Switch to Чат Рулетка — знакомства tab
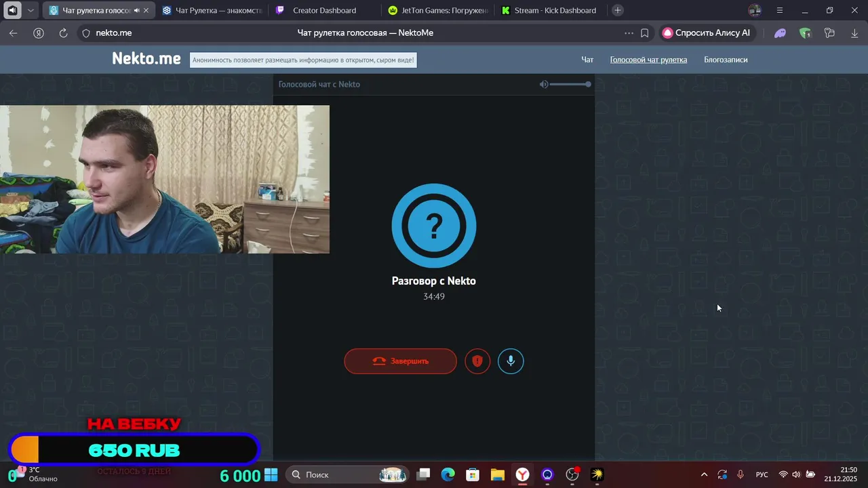 pos(212,10)
